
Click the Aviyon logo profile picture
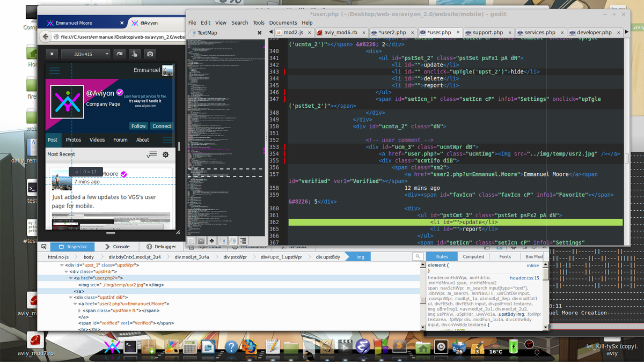click(67, 101)
